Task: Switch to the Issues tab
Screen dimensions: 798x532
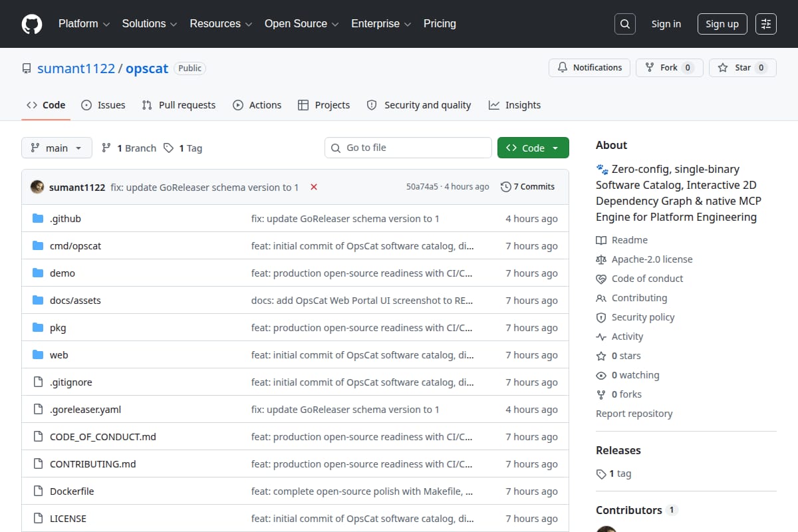Action: click(103, 105)
